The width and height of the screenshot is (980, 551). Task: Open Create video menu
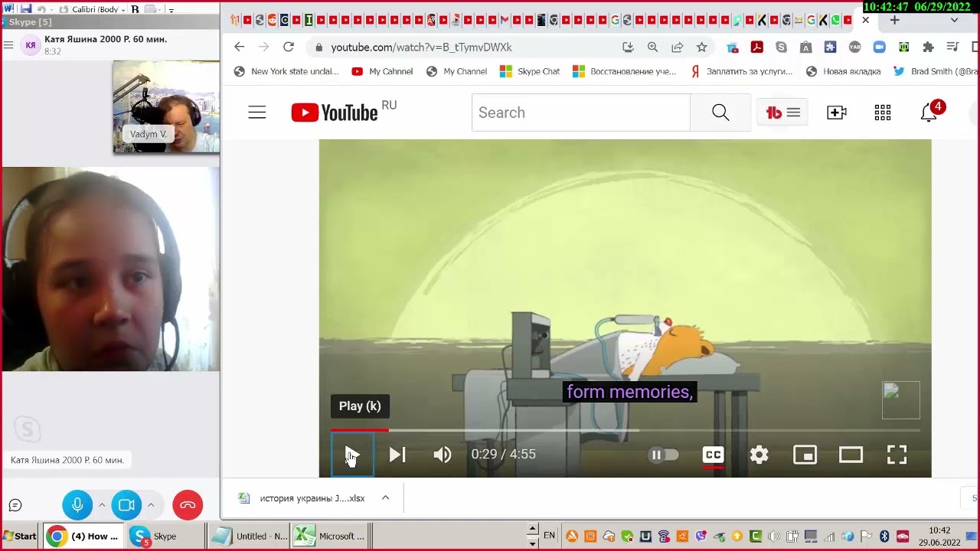tap(837, 112)
